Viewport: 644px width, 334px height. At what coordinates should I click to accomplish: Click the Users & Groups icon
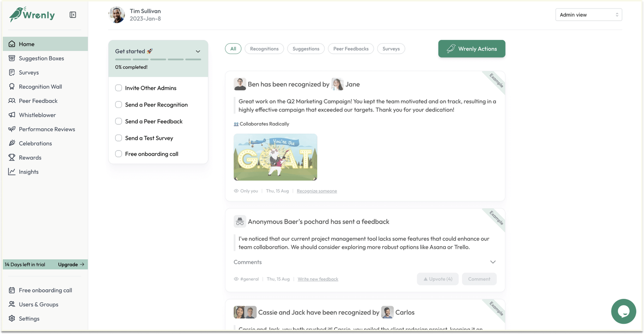pyautogui.click(x=12, y=305)
